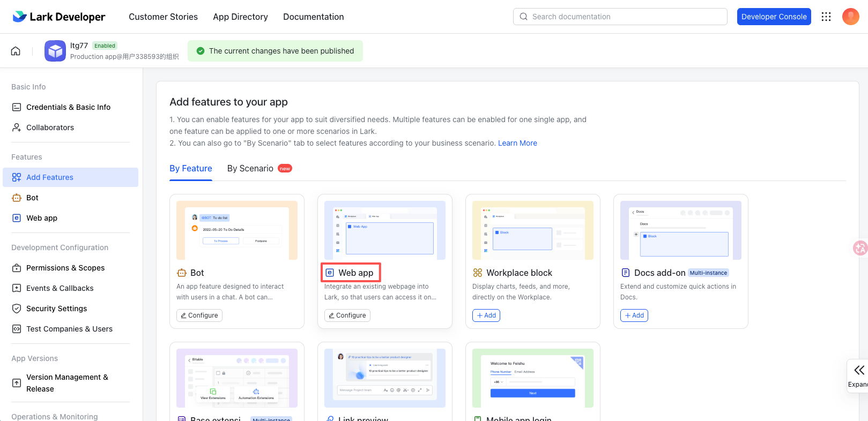
Task: Switch to the By Scenario tab
Action: [x=250, y=168]
